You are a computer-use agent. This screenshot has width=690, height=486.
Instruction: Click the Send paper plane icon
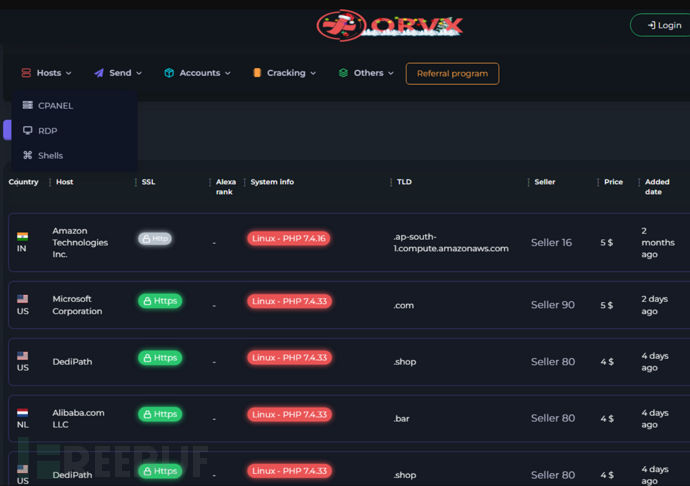99,73
